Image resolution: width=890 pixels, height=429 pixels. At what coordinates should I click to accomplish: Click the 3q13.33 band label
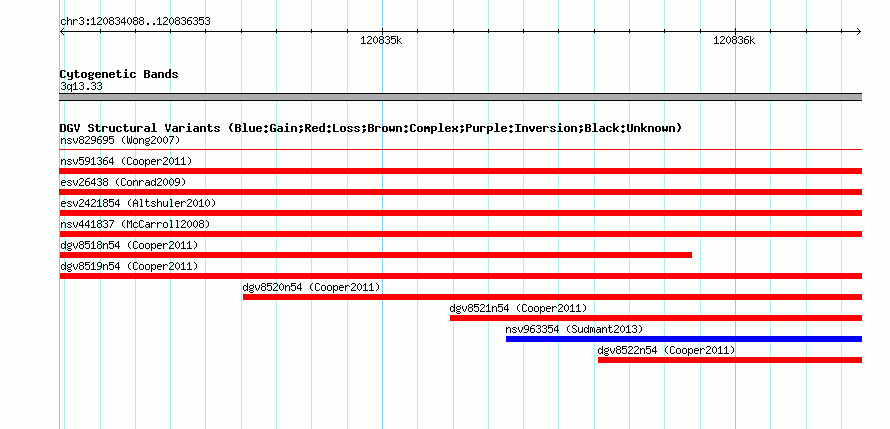[81, 87]
